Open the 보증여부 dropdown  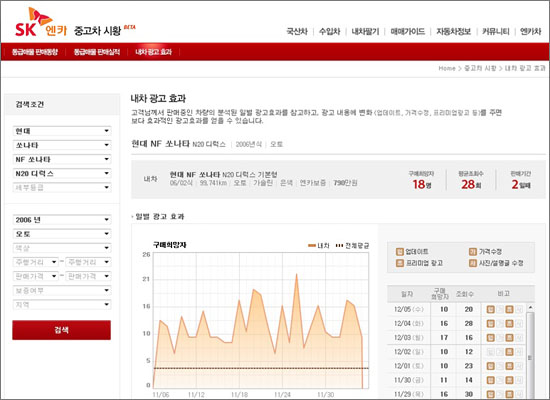pos(62,291)
